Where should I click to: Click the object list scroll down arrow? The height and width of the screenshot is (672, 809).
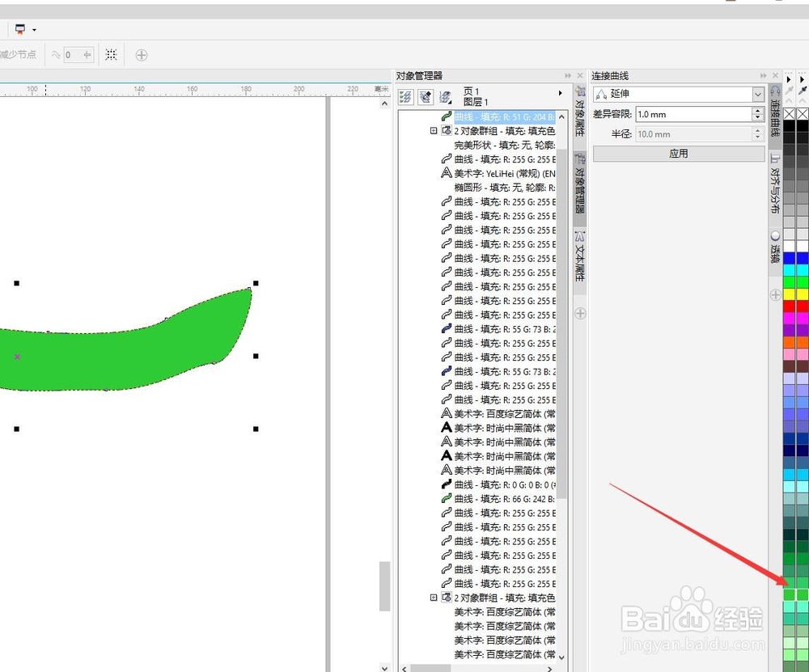pos(562,657)
